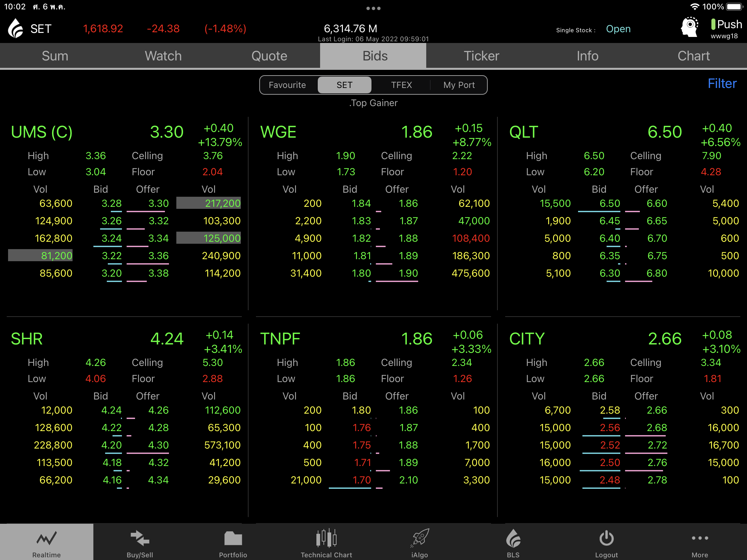Select the Favourite segment

[288, 85]
